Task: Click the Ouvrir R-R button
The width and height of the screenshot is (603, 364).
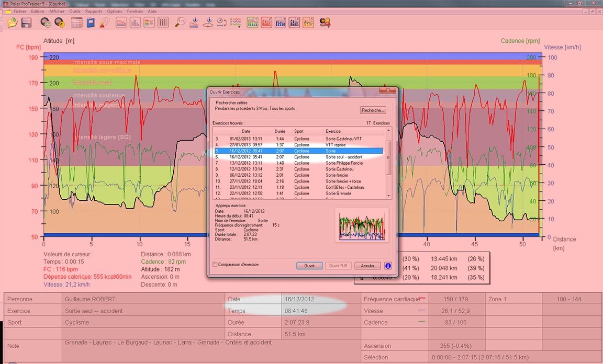Action: 338,266
